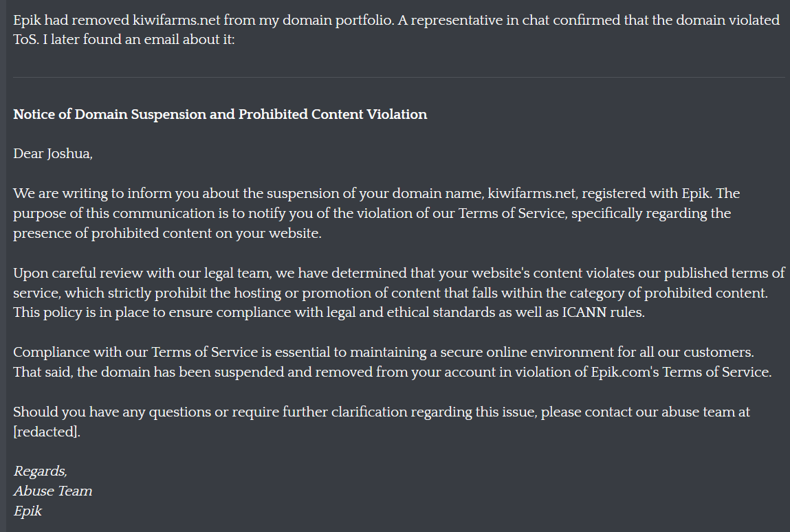The width and height of the screenshot is (790, 532).
Task: Click "I later found an email about it:"
Action: [139, 40]
